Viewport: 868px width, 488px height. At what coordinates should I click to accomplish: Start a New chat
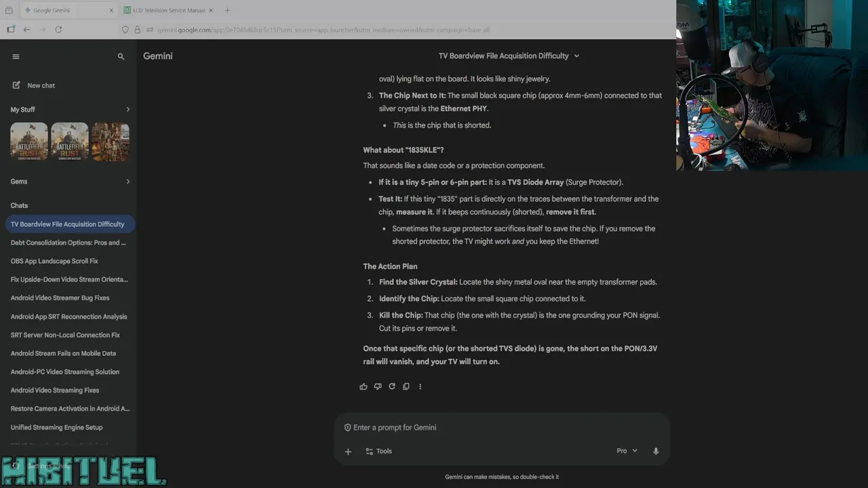click(34, 85)
